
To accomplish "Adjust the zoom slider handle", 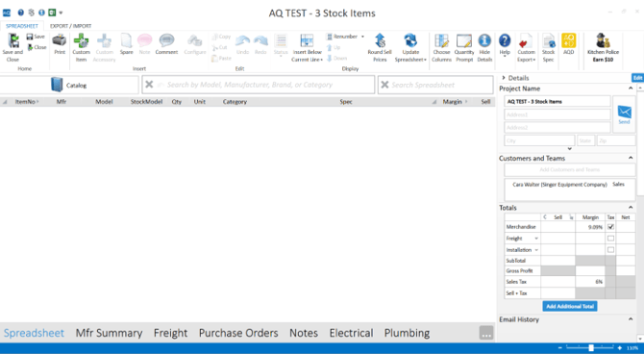I will [591, 348].
